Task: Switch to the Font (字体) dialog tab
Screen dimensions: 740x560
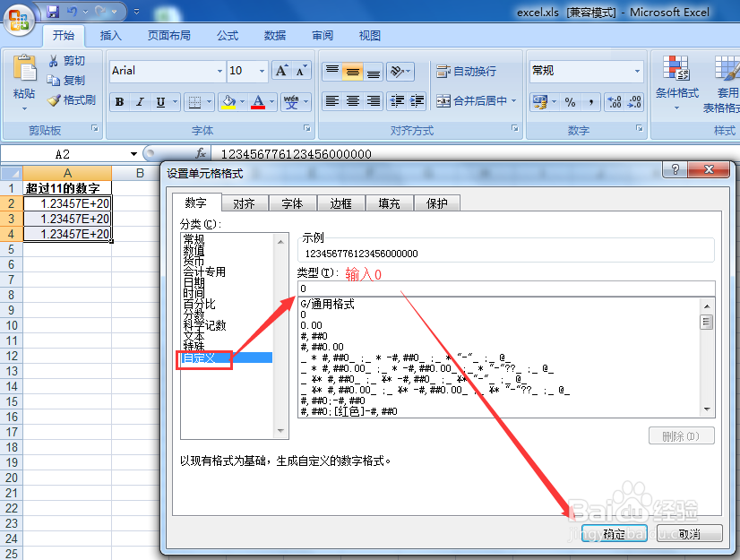Action: coord(292,203)
